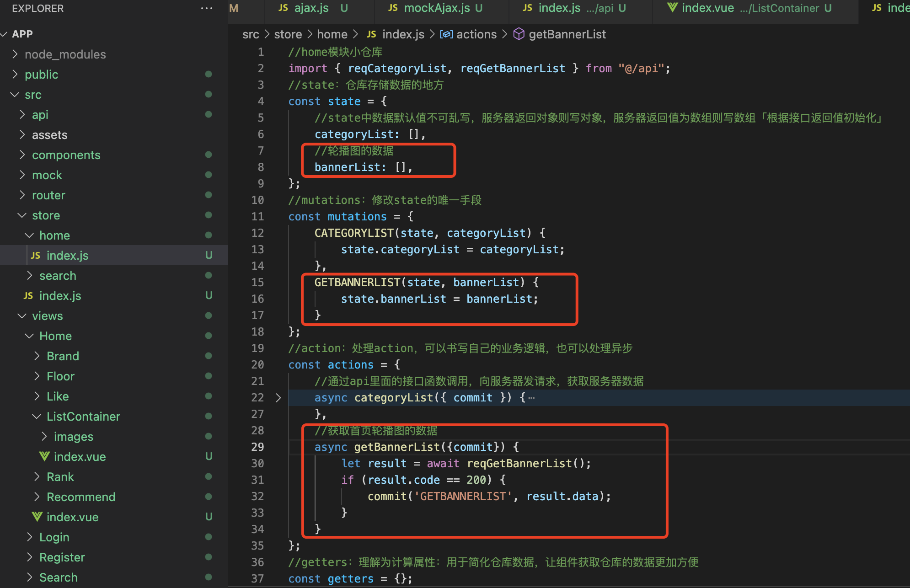910x588 pixels.
Task: Click JS icon of store/home index.js file
Action: point(36,256)
